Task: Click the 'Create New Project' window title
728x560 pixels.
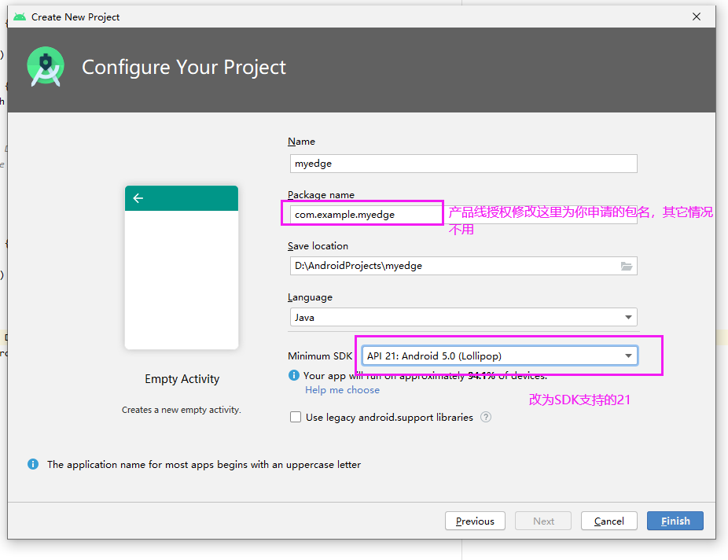Action: pos(75,17)
